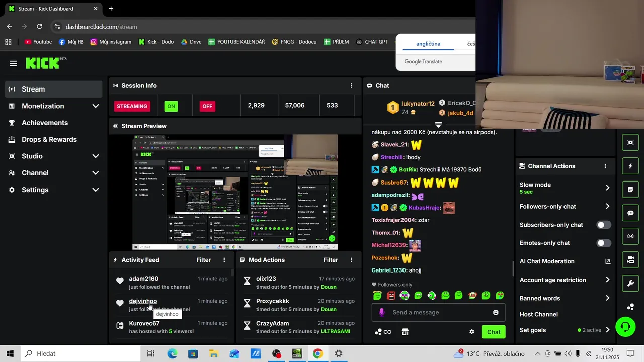The image size is (644, 362).
Task: Click the red STREAMING status badge
Action: click(x=132, y=106)
